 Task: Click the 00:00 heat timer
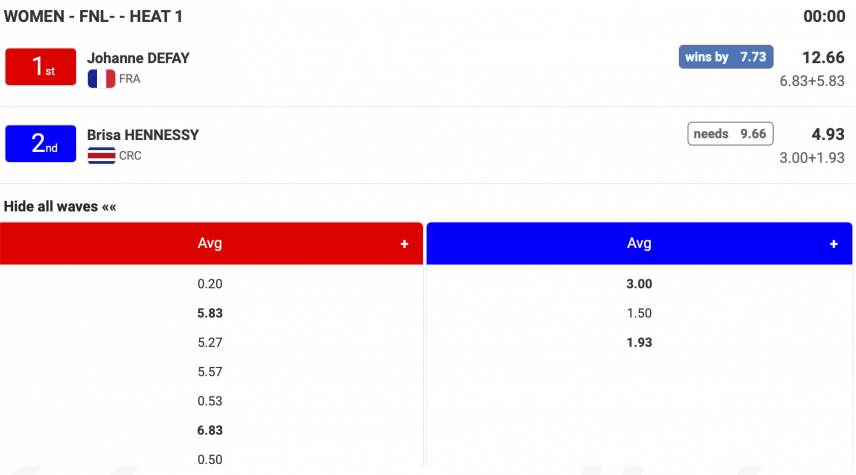(x=824, y=16)
